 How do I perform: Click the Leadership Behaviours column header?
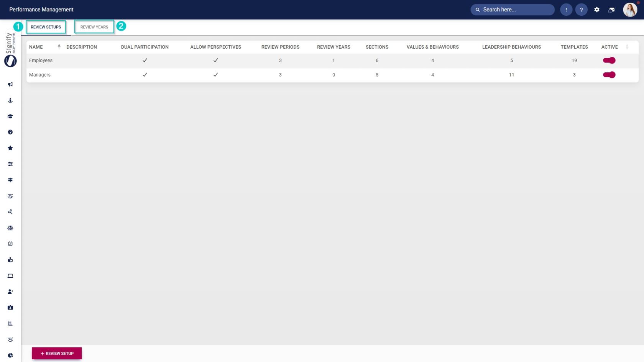[511, 47]
